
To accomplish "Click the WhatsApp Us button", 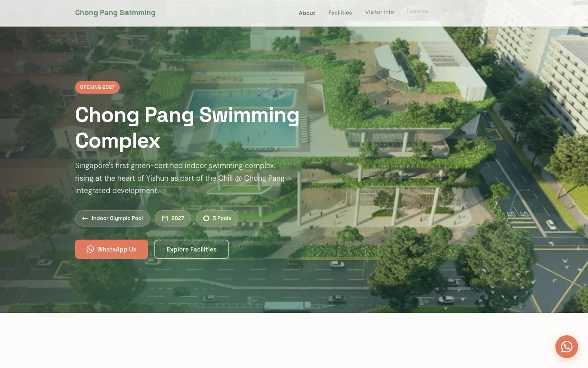I will click(111, 249).
